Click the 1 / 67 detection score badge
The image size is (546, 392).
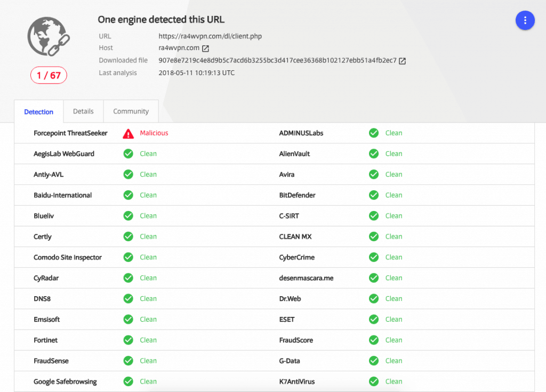(x=49, y=75)
